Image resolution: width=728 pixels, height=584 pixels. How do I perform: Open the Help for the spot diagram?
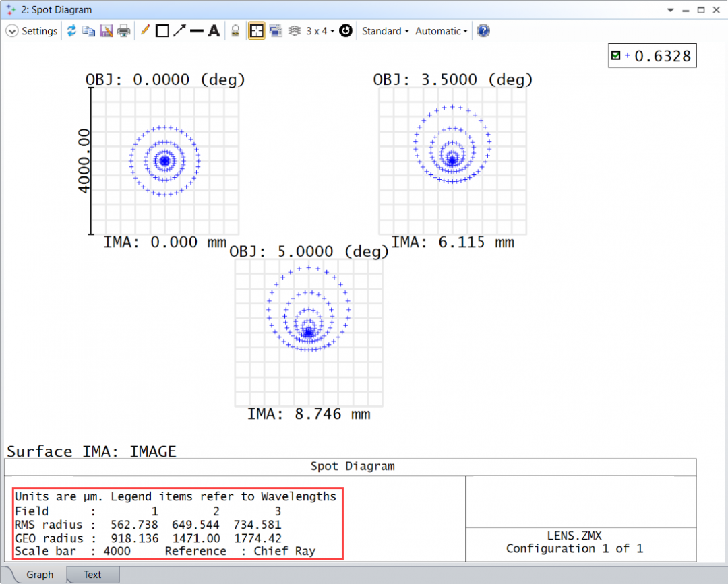click(483, 30)
